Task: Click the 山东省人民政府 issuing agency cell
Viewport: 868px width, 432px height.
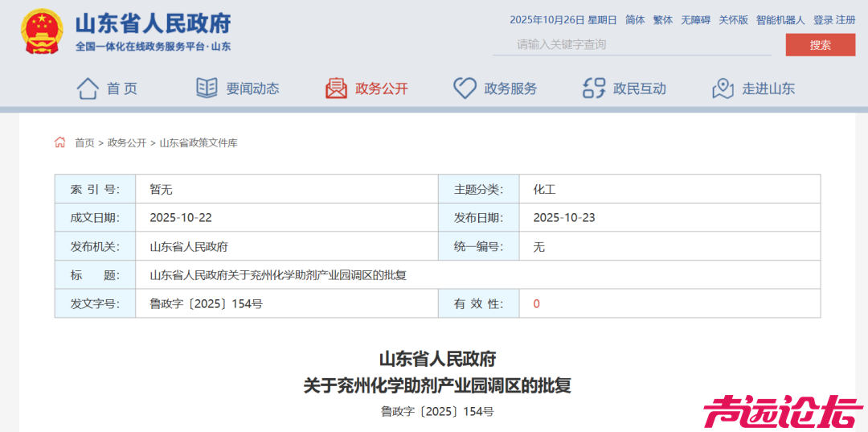Action: tap(287, 247)
